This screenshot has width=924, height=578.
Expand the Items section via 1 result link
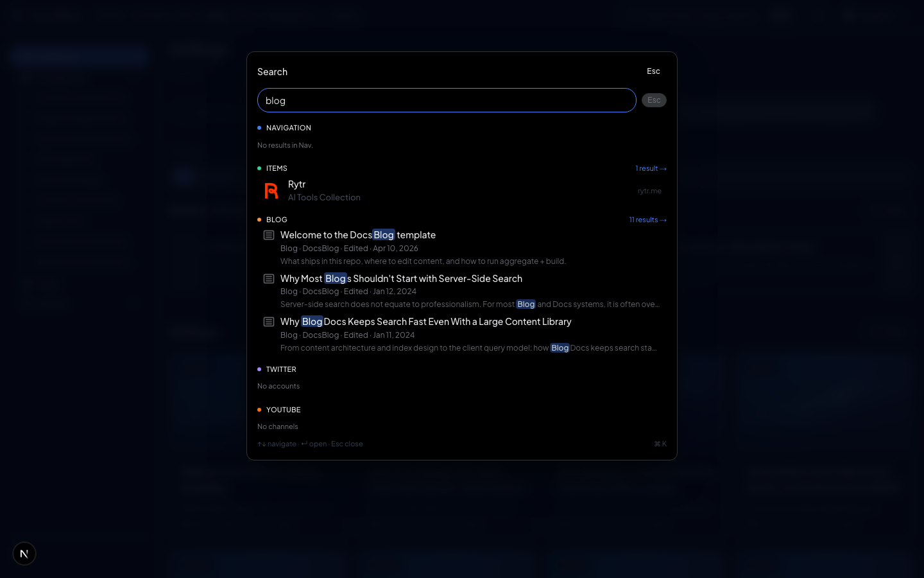tap(651, 168)
